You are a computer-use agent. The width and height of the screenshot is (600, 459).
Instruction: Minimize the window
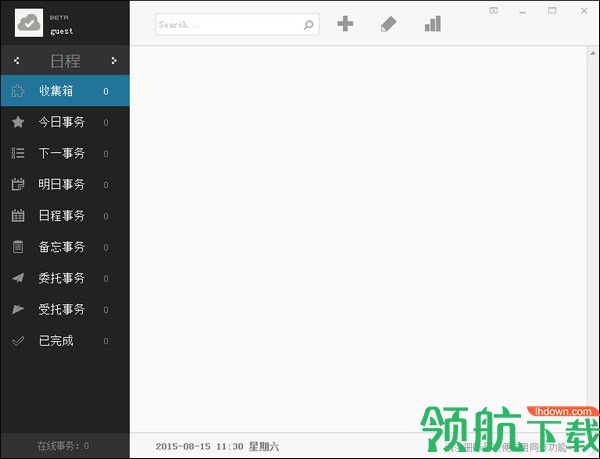(x=523, y=12)
